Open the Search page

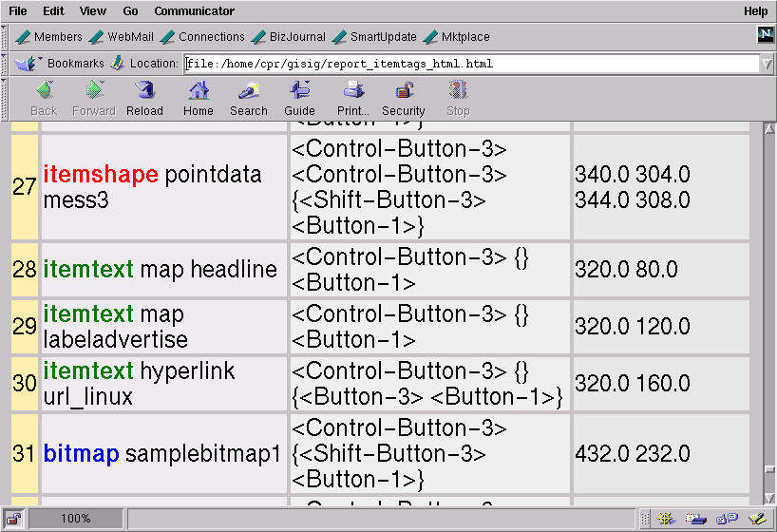tap(249, 99)
